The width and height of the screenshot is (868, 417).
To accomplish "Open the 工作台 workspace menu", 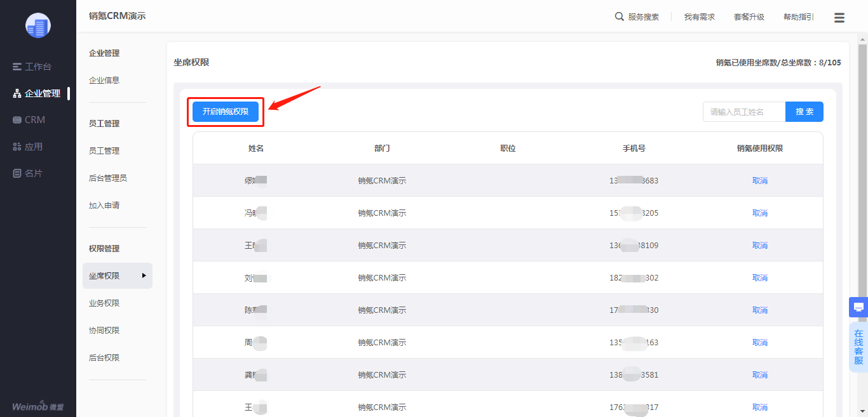I will (32, 67).
